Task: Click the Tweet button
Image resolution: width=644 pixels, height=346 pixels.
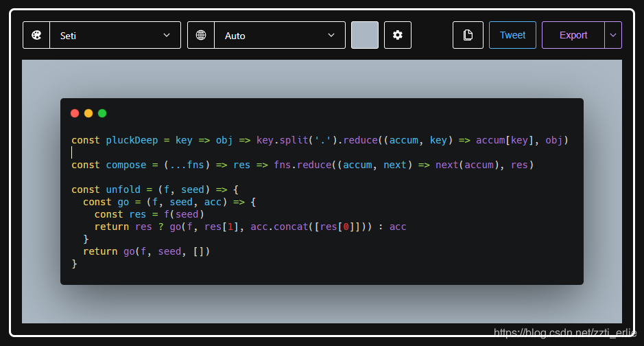Action: (512, 35)
